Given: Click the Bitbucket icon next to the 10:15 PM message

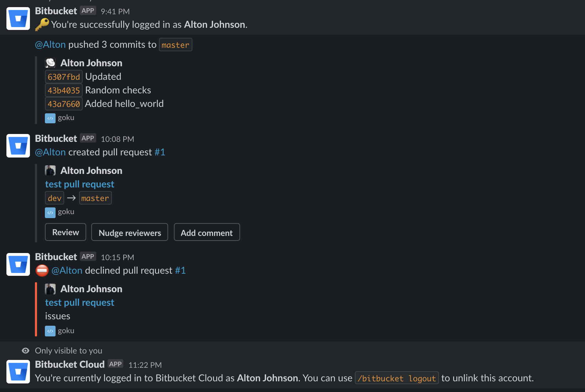Looking at the screenshot, I should click(18, 264).
